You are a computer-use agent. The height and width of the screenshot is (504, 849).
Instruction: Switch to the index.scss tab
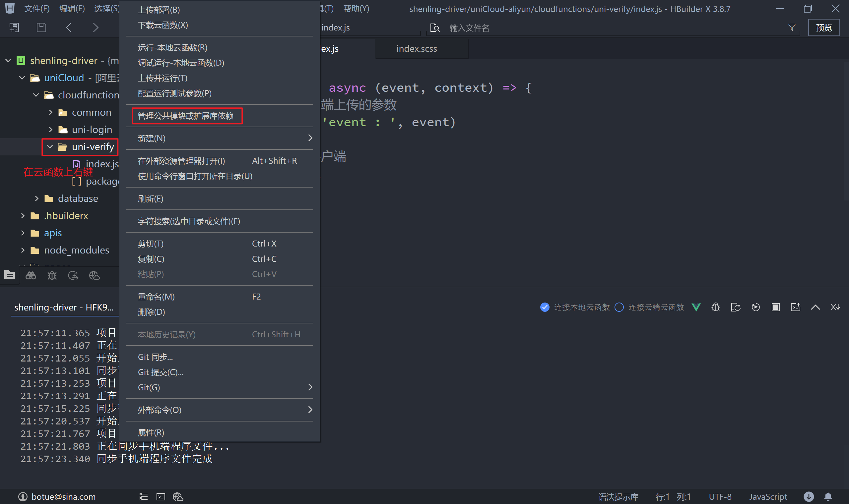[x=416, y=49]
